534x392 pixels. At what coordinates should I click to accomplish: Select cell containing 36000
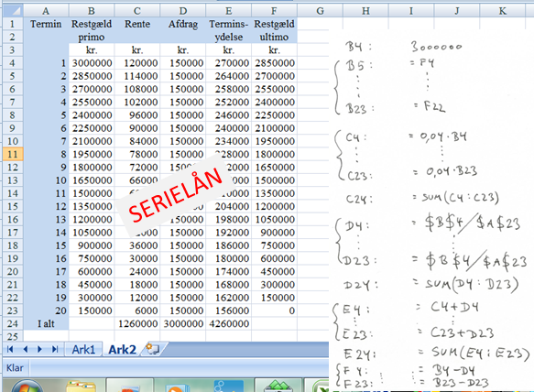click(137, 245)
